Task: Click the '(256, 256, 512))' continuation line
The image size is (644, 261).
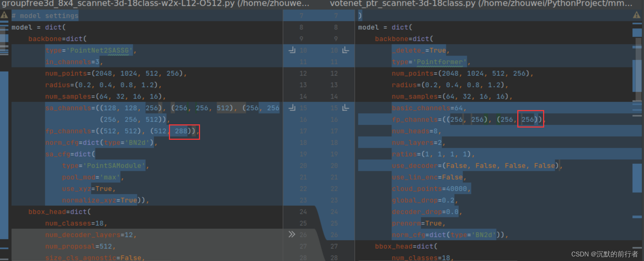Action: click(x=135, y=119)
